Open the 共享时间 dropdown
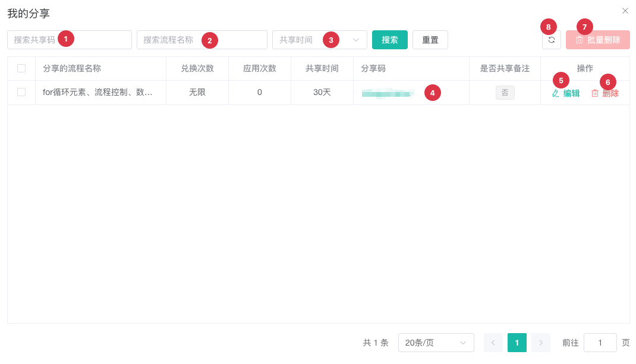Screen dimensions: 636x364 (320, 40)
